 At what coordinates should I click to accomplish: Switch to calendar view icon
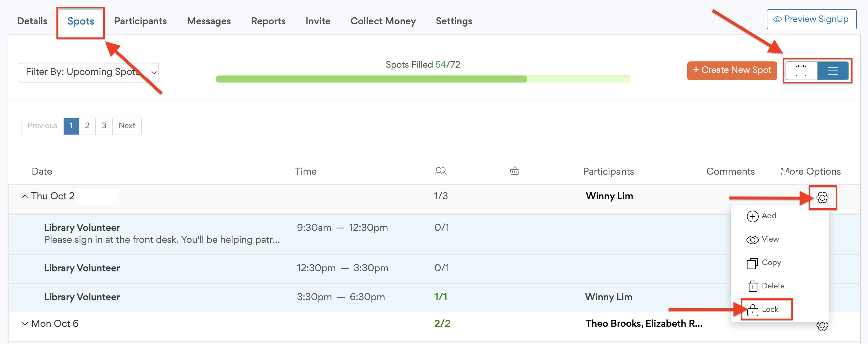point(801,71)
